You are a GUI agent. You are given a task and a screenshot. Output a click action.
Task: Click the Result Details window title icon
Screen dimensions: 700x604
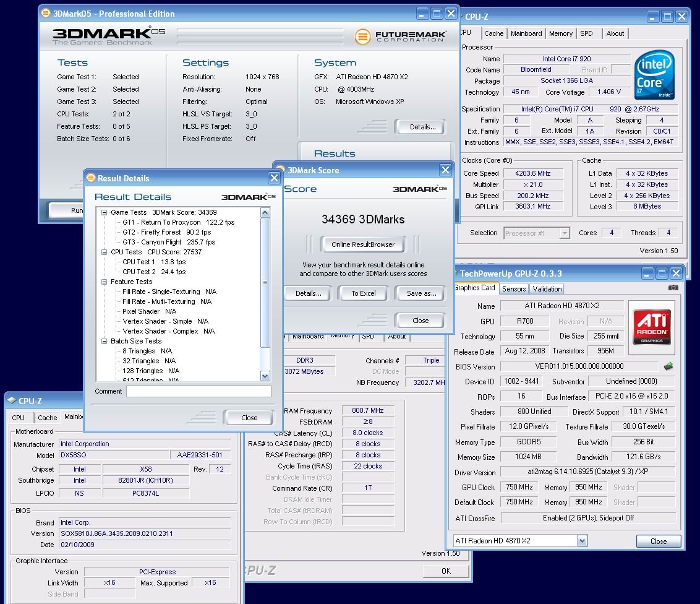click(x=91, y=178)
